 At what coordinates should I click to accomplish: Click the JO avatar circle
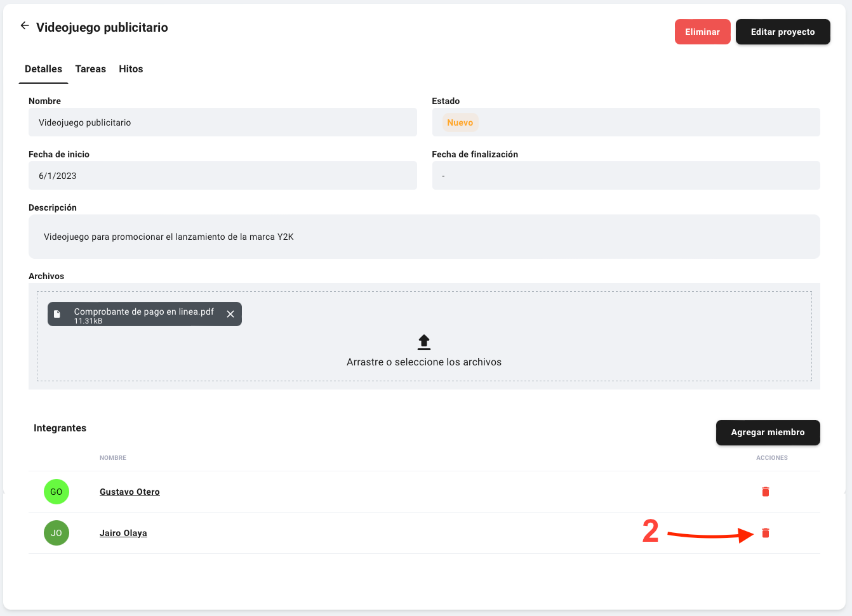[57, 533]
